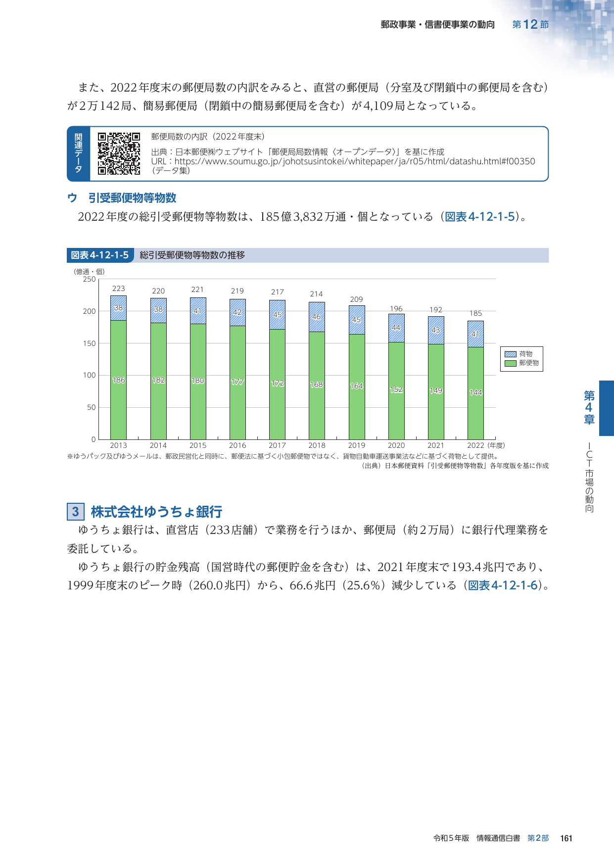Click the total 185 above the 2022 bar
The height and width of the screenshot is (868, 614).
[x=475, y=313]
